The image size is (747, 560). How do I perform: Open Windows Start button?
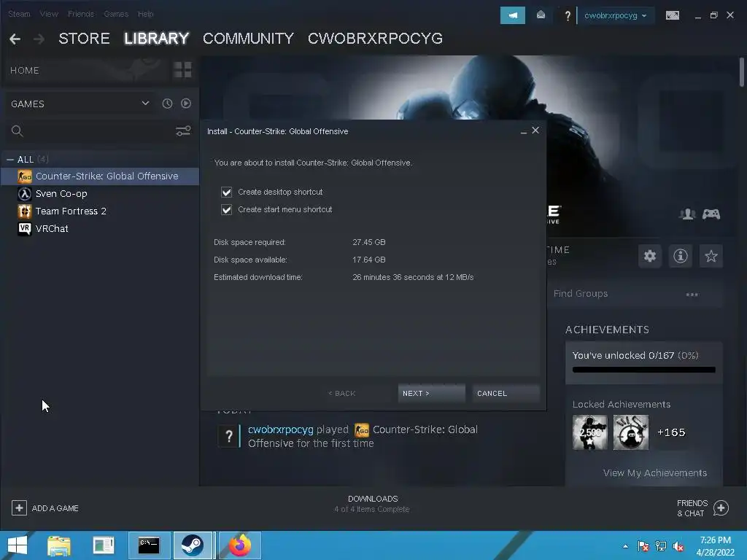tap(18, 545)
